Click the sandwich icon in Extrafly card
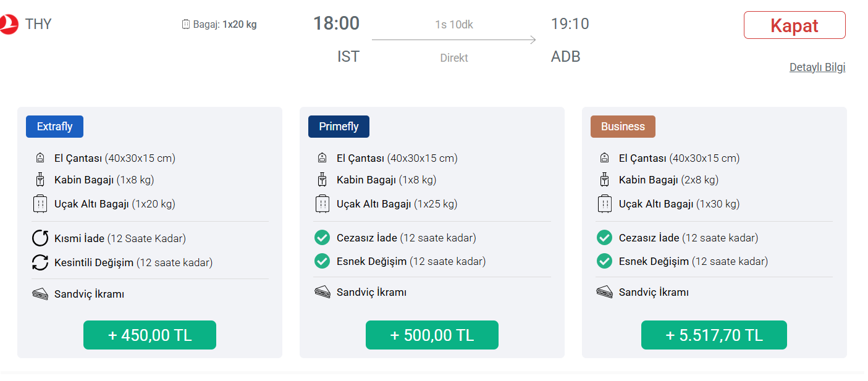868x381 pixels. [x=40, y=294]
